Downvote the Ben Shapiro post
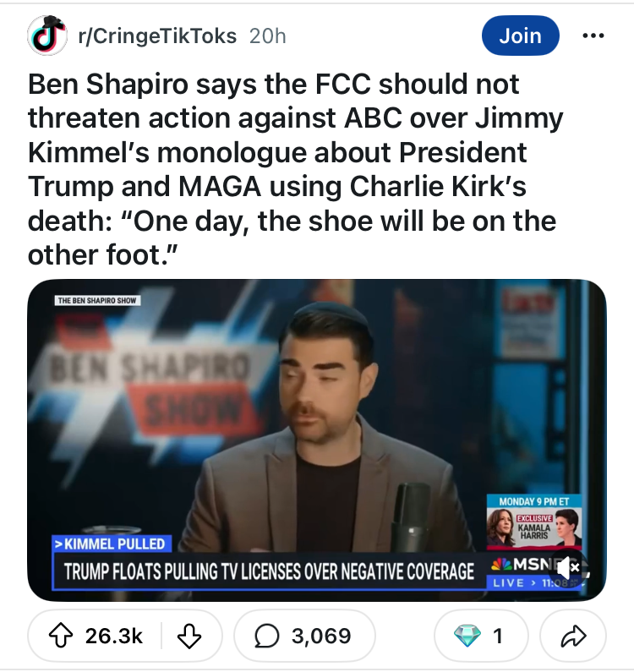Image resolution: width=634 pixels, height=672 pixels. (188, 635)
